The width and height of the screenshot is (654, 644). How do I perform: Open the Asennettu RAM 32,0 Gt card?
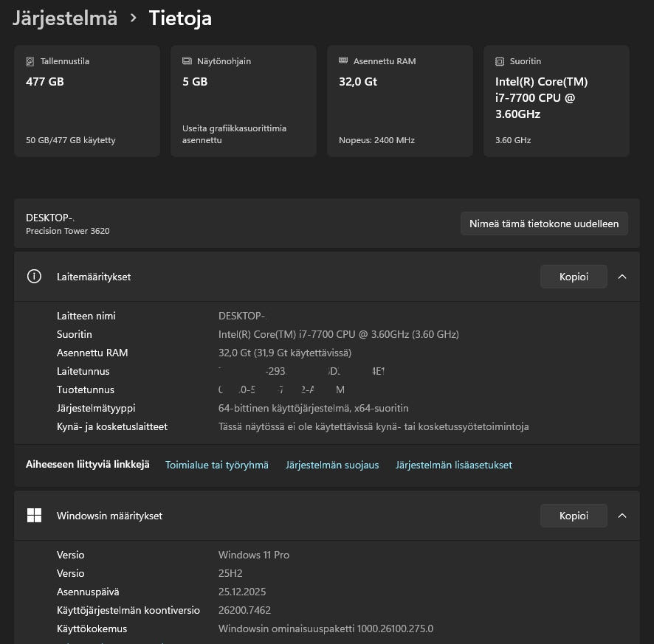(x=400, y=101)
